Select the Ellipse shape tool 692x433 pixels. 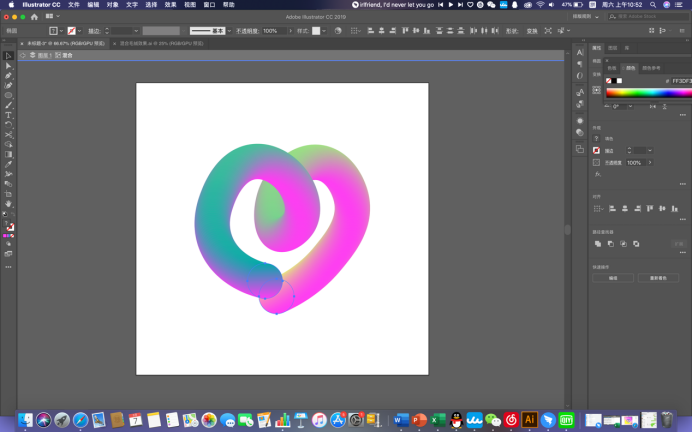[8, 95]
